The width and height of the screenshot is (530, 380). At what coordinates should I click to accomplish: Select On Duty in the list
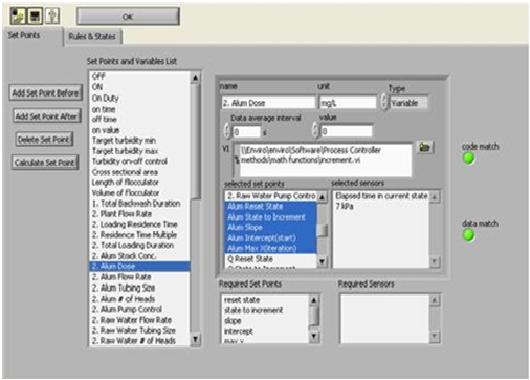(140, 98)
